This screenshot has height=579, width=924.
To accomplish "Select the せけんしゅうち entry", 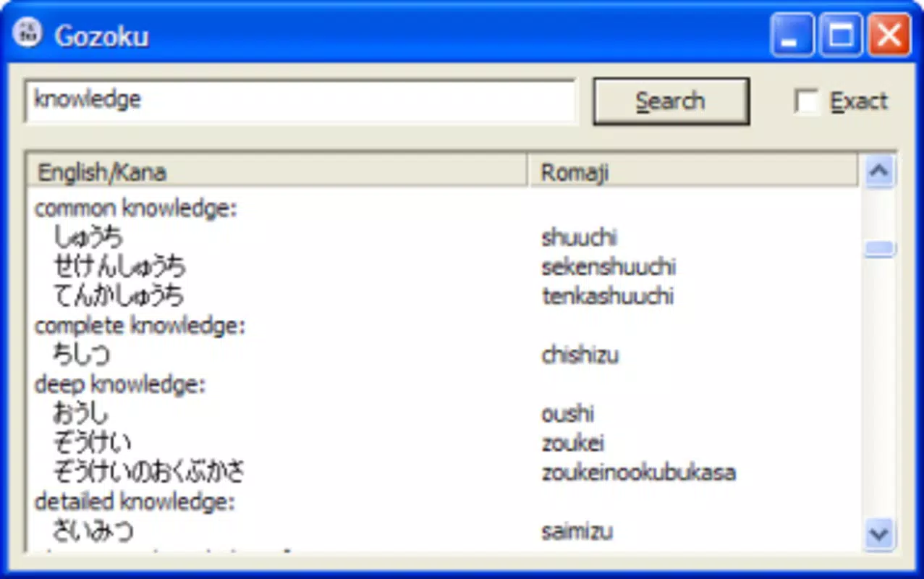I will pos(119,267).
